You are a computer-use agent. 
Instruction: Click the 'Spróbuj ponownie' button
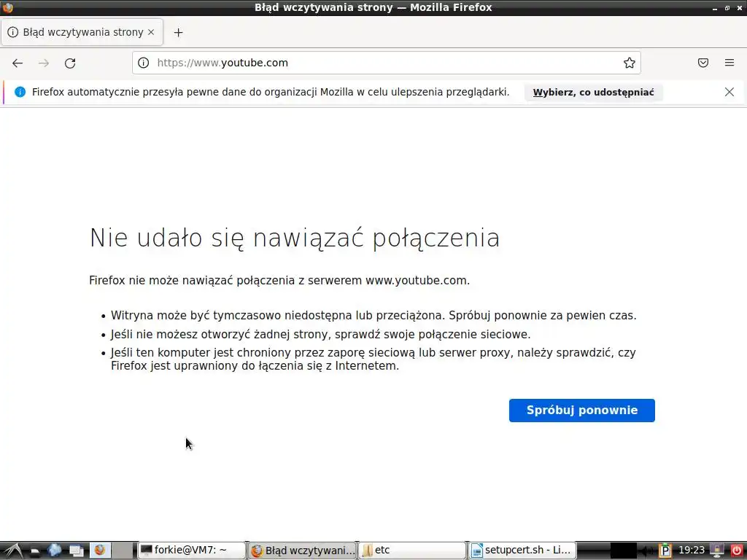pyautogui.click(x=581, y=411)
